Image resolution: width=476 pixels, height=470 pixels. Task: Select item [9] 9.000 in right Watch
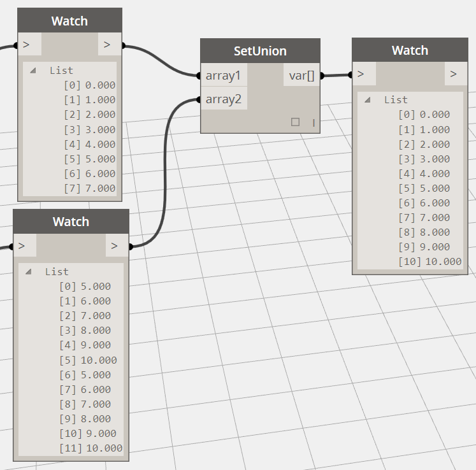point(424,246)
